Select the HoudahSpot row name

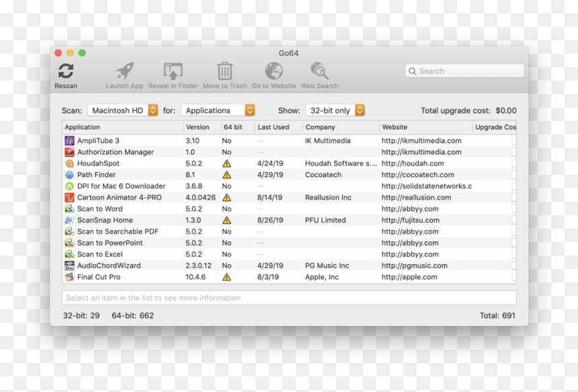(98, 163)
